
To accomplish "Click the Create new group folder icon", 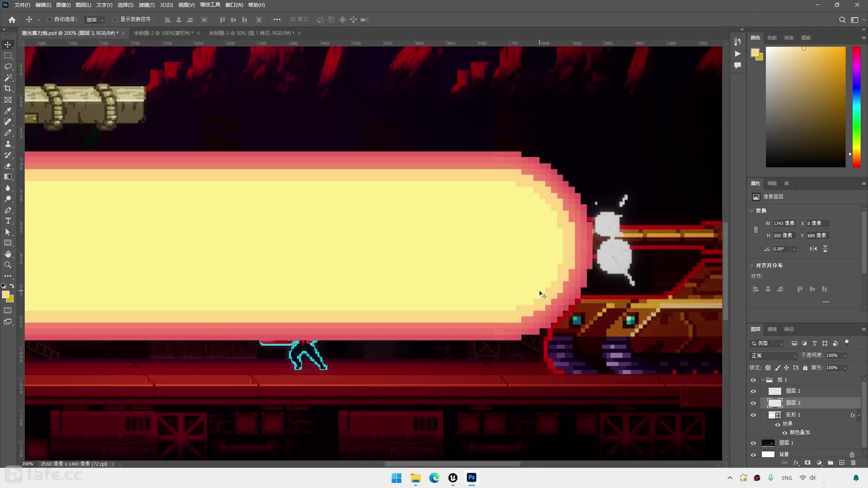I will pos(830,463).
